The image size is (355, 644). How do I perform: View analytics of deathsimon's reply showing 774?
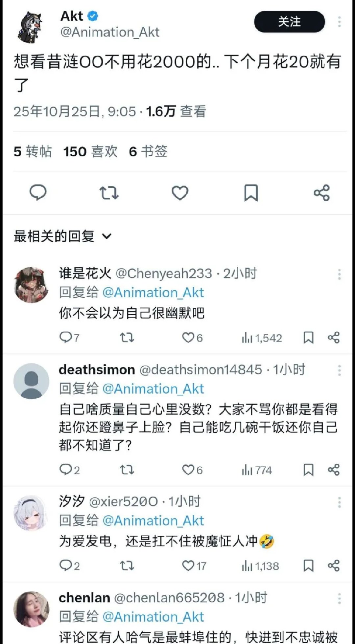point(257,470)
